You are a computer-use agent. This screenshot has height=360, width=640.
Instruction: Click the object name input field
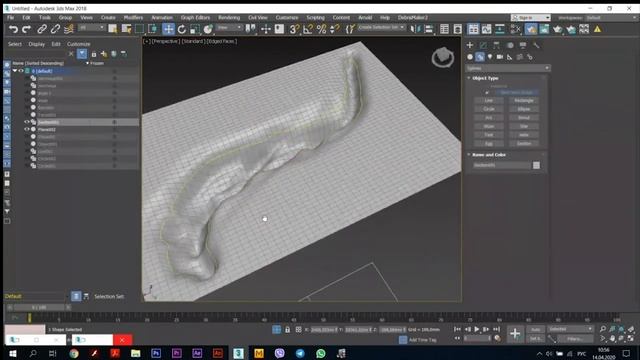pos(502,165)
